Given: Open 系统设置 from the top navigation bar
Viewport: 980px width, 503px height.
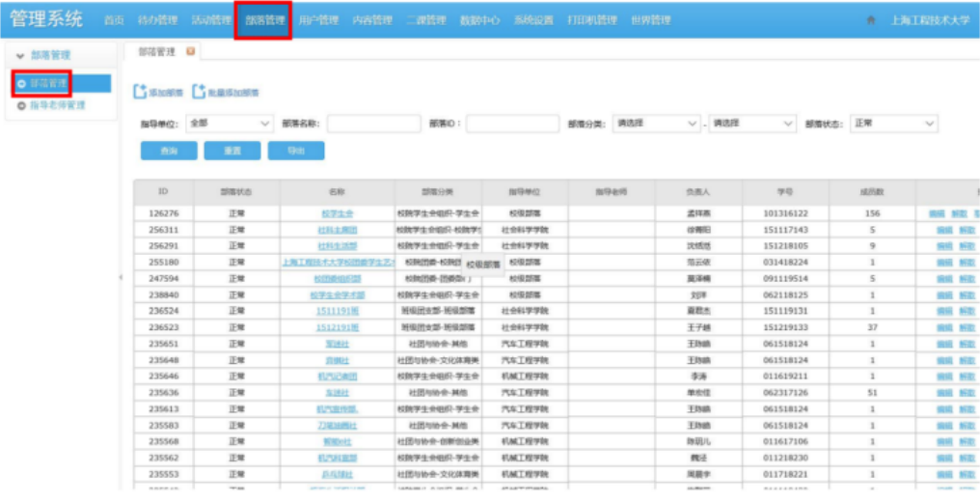Looking at the screenshot, I should click(x=533, y=20).
